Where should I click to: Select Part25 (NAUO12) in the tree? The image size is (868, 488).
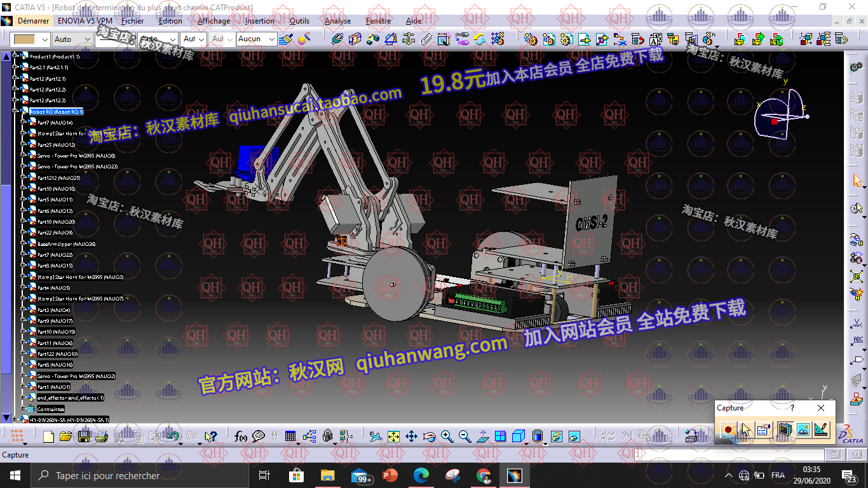(56, 144)
